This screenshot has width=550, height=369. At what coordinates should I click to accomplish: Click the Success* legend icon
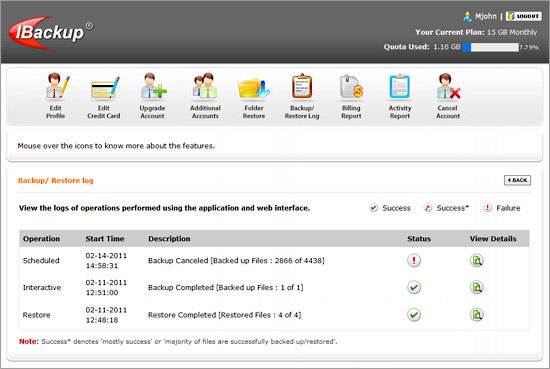(428, 208)
